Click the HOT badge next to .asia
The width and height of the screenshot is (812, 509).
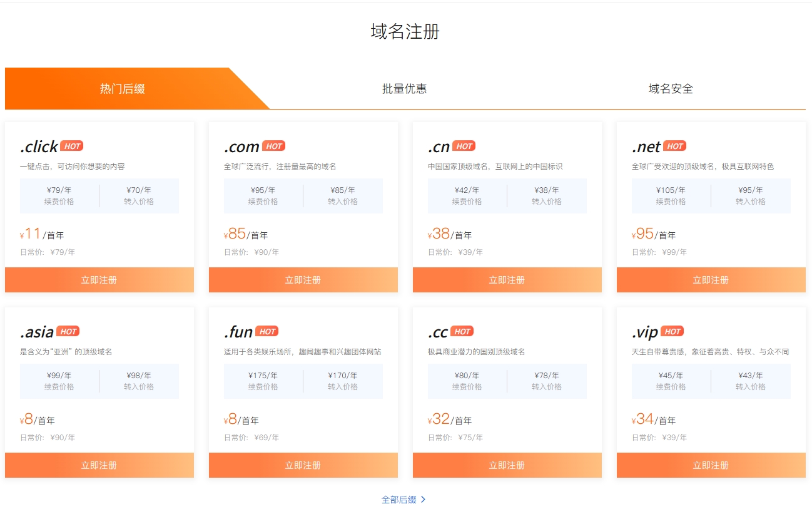point(68,331)
